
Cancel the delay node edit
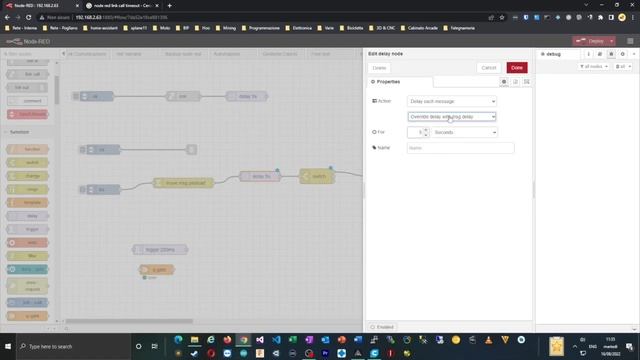488,68
